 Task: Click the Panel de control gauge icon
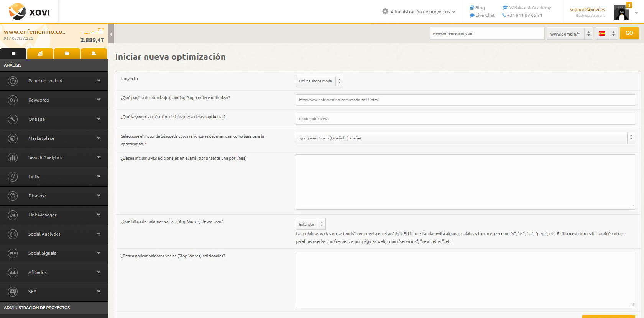coord(13,81)
